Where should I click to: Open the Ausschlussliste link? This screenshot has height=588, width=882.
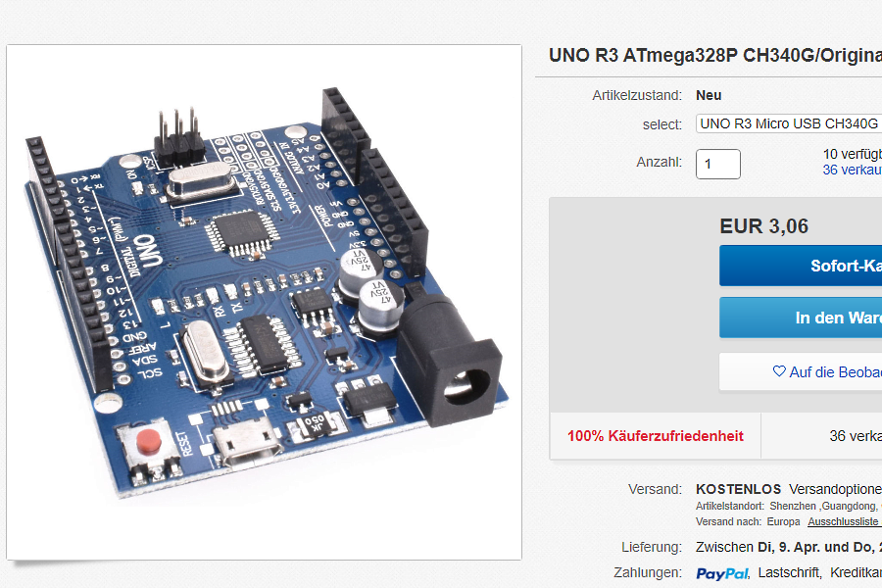tap(843, 521)
